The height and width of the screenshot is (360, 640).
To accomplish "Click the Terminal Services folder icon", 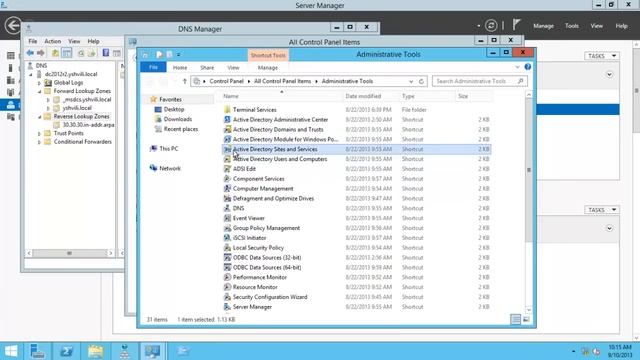I will tap(227, 110).
